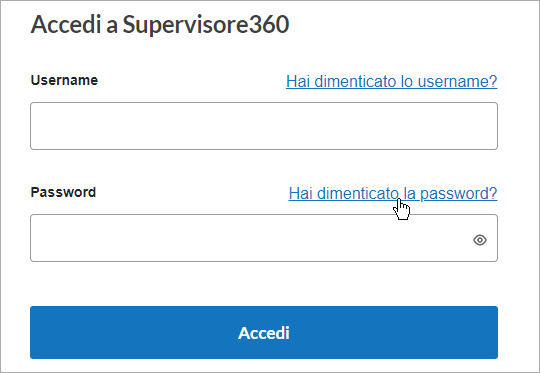Image resolution: width=540 pixels, height=373 pixels.
Task: Toggle password visibility eye icon
Action: [480, 240]
